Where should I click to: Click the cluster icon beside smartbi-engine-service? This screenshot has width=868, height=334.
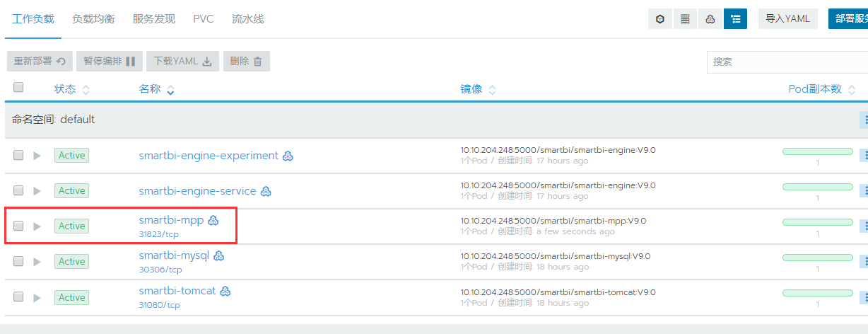point(266,191)
